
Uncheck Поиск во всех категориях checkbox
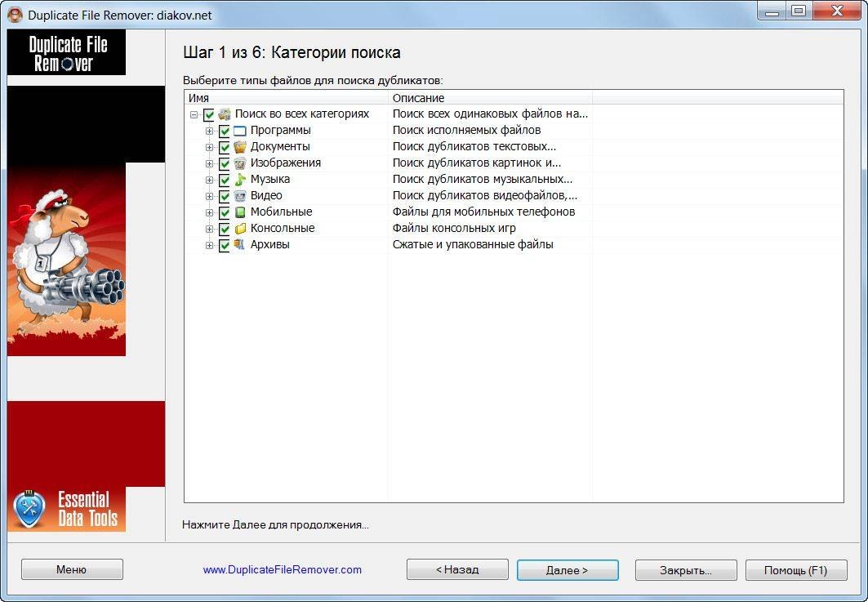209,115
